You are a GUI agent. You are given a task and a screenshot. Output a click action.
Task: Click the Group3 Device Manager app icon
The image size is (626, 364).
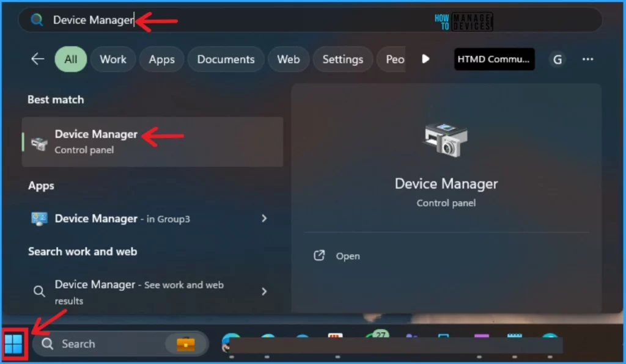39,219
